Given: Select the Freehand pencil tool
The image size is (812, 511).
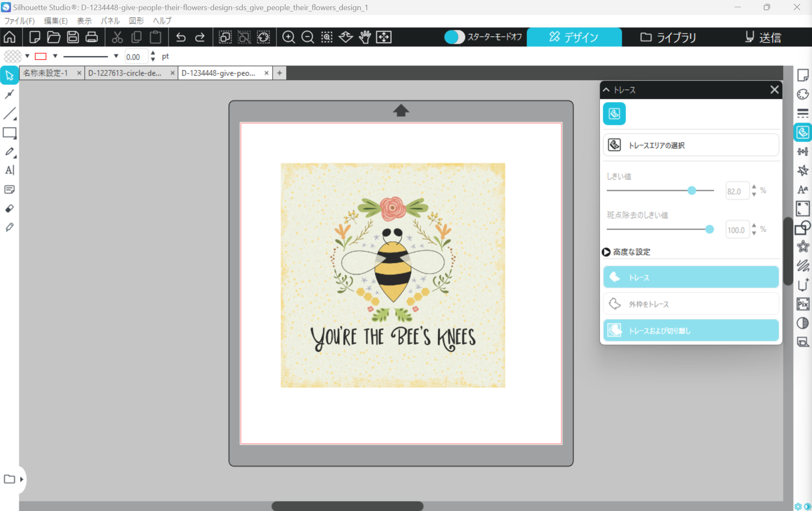Looking at the screenshot, I should (x=9, y=152).
